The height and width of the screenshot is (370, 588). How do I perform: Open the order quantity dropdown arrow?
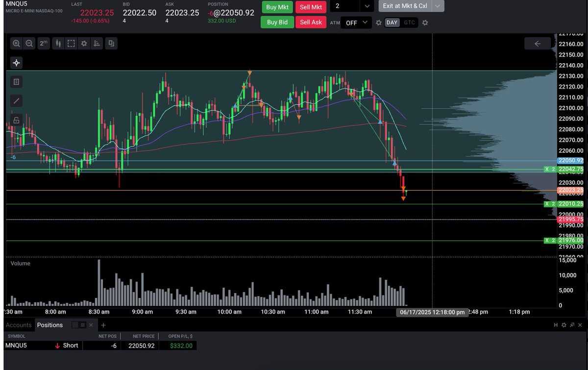point(367,6)
